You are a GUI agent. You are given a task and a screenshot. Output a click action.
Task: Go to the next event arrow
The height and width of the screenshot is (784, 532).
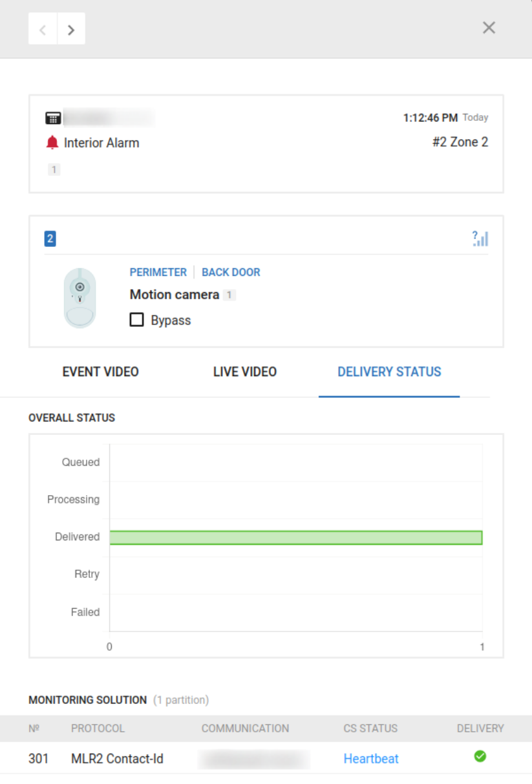pyautogui.click(x=71, y=29)
